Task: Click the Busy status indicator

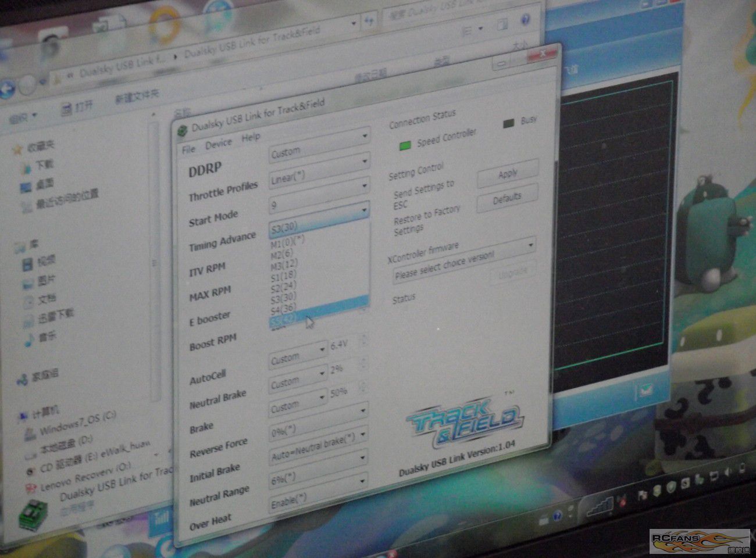Action: 508,123
